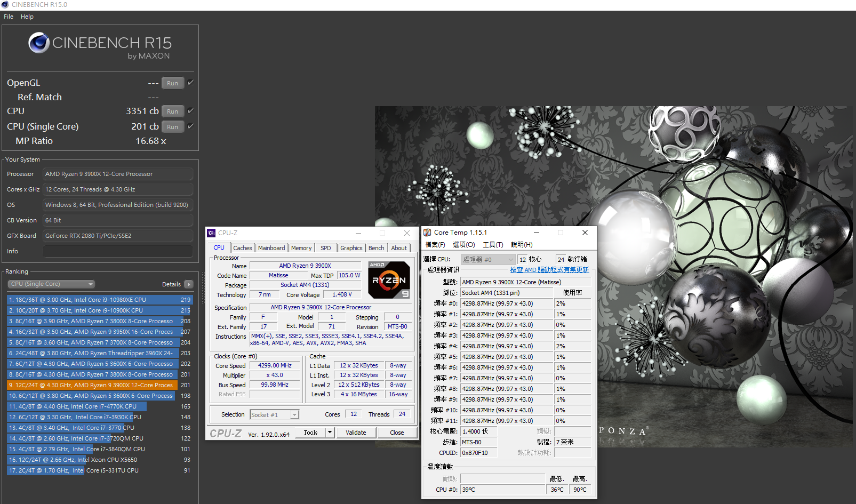
Task: Click the Validate button in CPU-Z
Action: (x=356, y=433)
